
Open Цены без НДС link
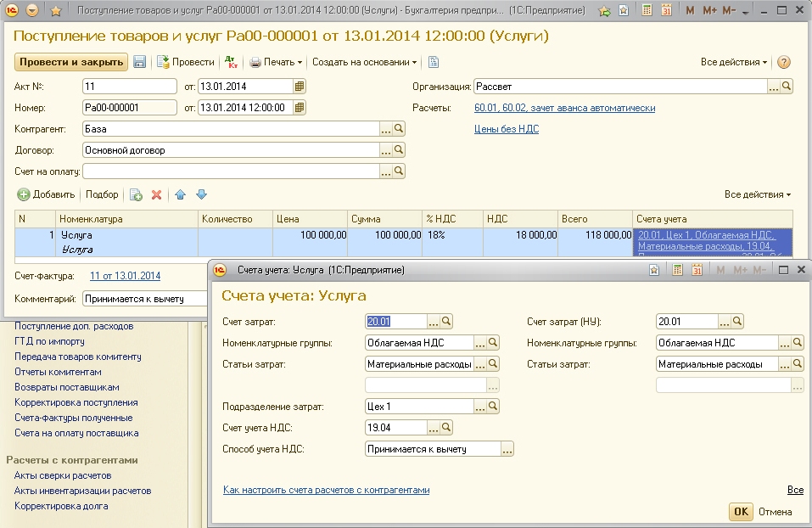tap(507, 129)
